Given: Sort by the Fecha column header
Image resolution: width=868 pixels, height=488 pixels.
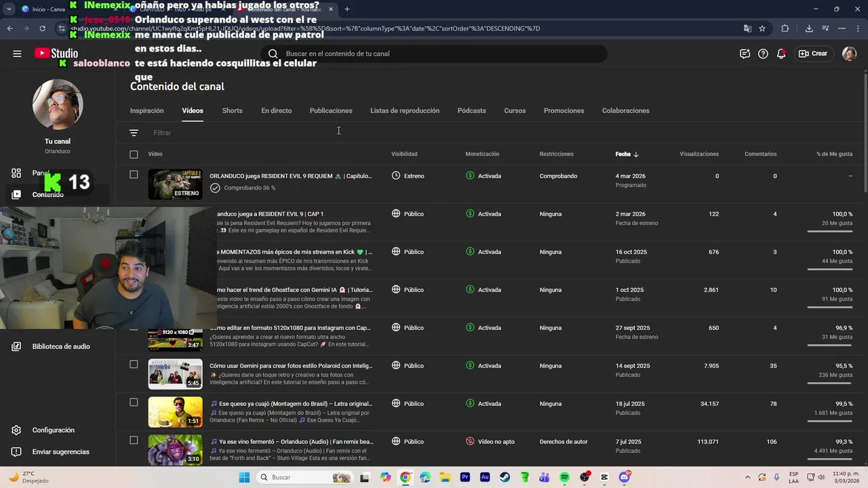Looking at the screenshot, I should click(x=627, y=155).
